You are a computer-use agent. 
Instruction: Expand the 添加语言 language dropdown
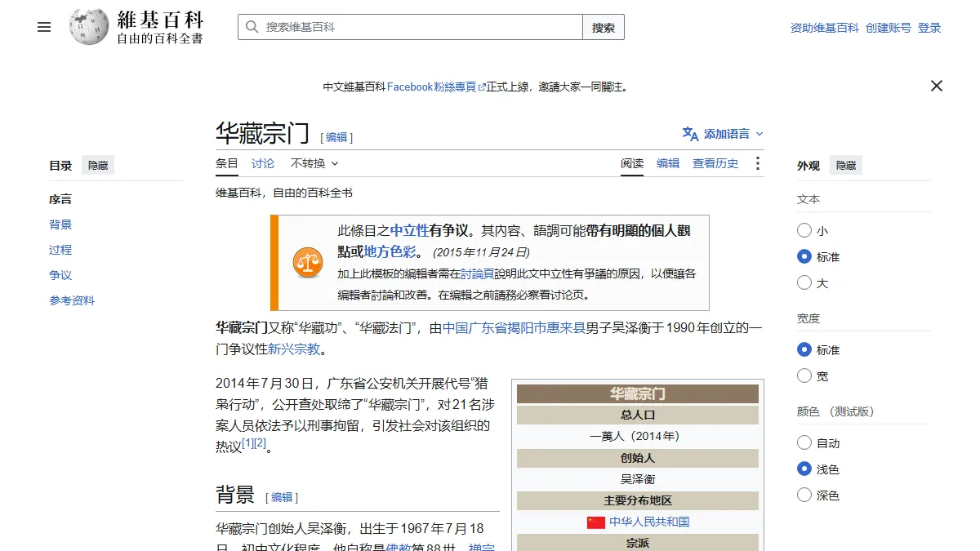point(724,134)
